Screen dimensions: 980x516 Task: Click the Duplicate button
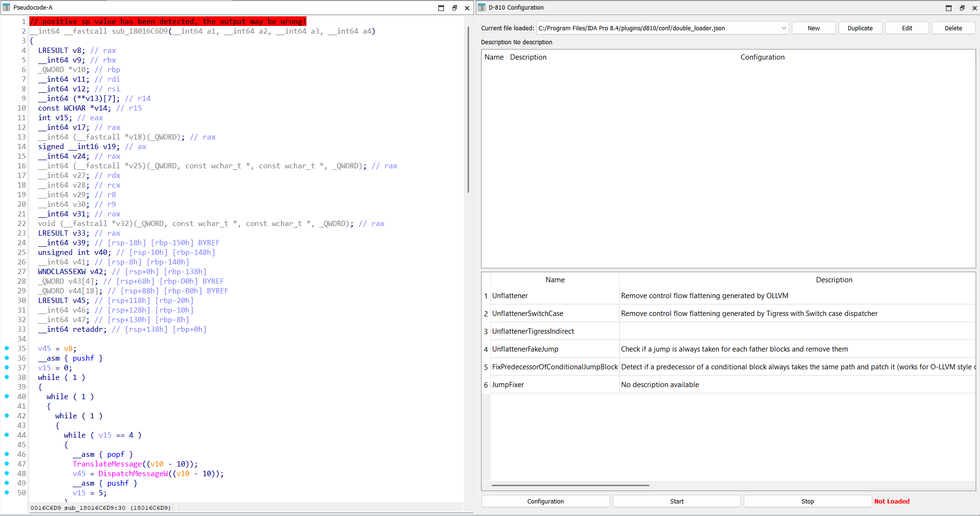(860, 28)
